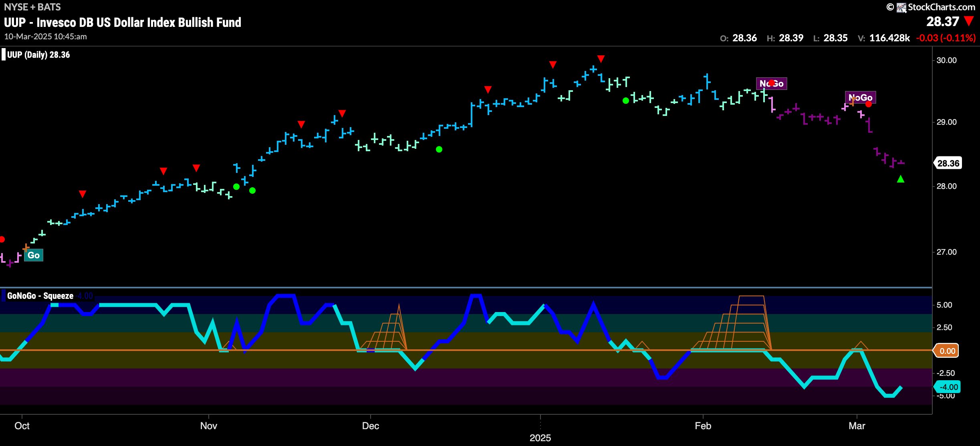
Task: Click the -2.50 oscillator axis label
Action: pyautogui.click(x=946, y=373)
